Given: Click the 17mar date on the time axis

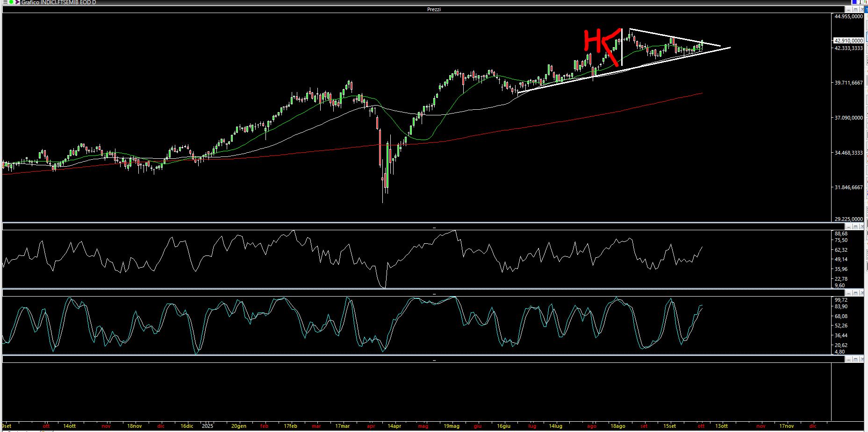Looking at the screenshot, I should click(343, 426).
